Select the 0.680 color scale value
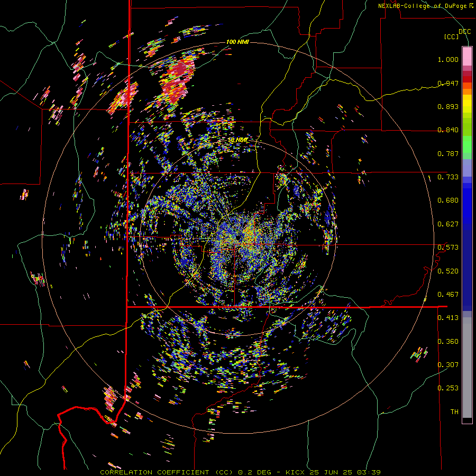This screenshot has height=476, width=476. click(x=448, y=200)
